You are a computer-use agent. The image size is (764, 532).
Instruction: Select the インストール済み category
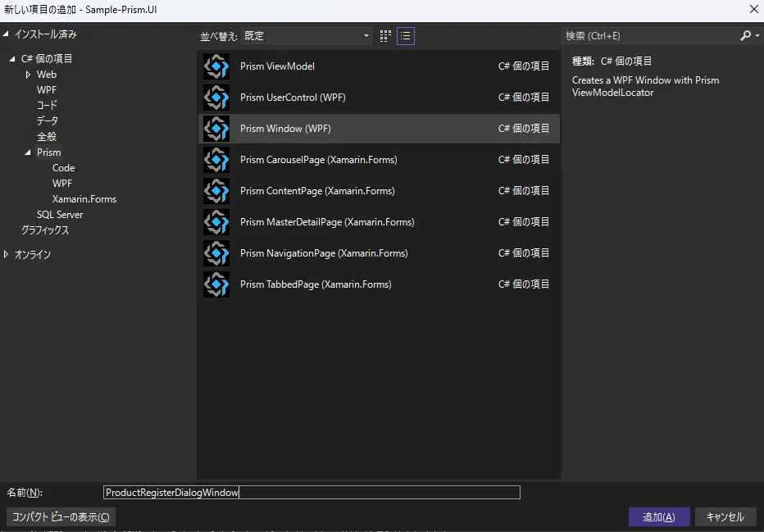point(45,34)
